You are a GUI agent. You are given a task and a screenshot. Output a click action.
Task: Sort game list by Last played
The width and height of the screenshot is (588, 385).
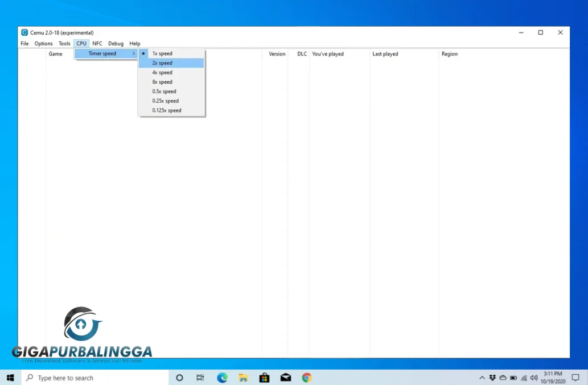(x=385, y=54)
